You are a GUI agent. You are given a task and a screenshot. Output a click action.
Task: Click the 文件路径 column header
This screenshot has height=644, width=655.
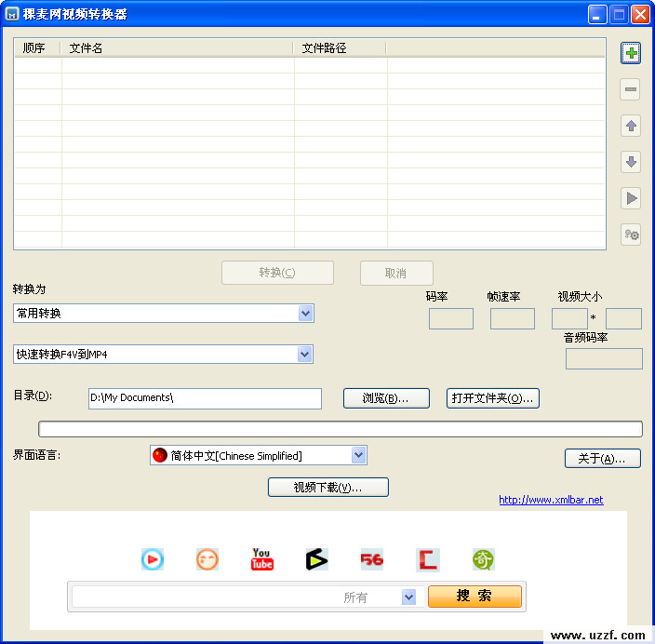point(340,48)
